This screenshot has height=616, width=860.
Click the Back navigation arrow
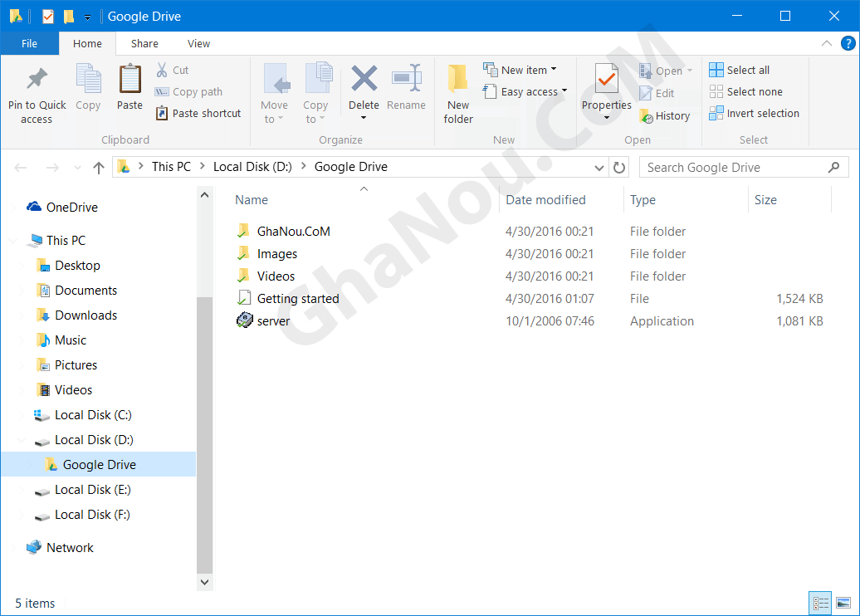click(x=20, y=168)
